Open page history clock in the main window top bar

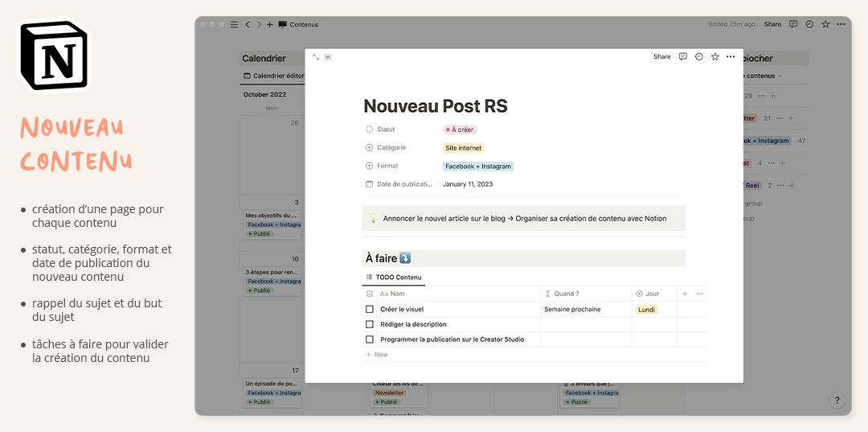click(809, 24)
